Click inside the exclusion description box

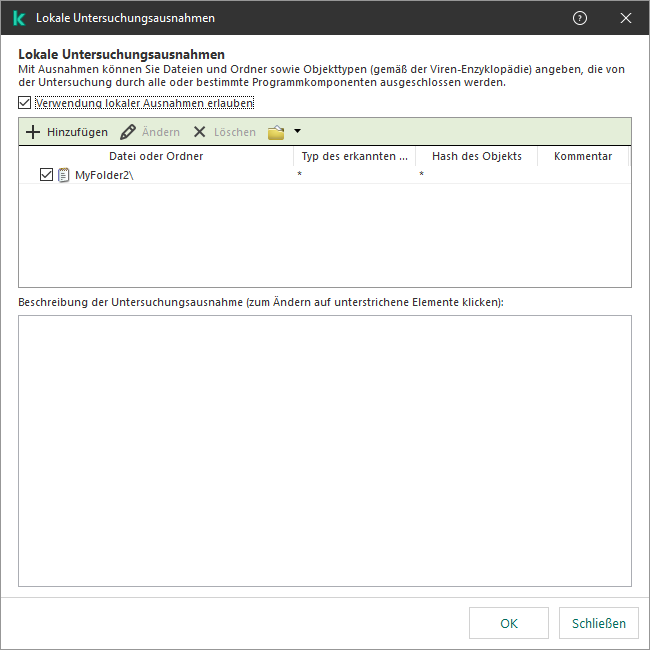324,450
